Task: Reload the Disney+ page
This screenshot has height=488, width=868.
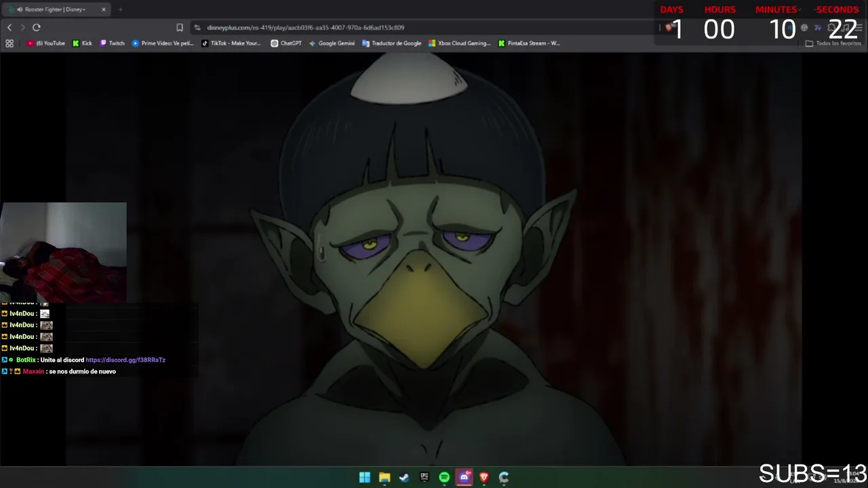Action: (37, 27)
